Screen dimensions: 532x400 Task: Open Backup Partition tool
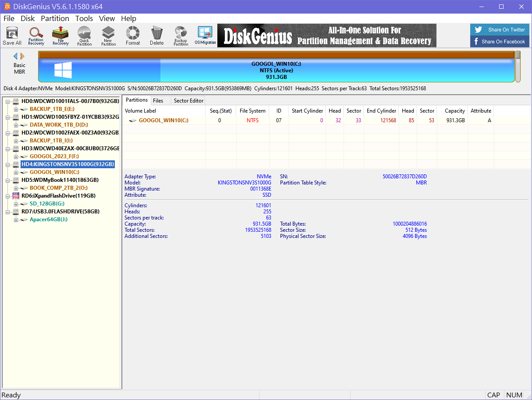coord(181,35)
